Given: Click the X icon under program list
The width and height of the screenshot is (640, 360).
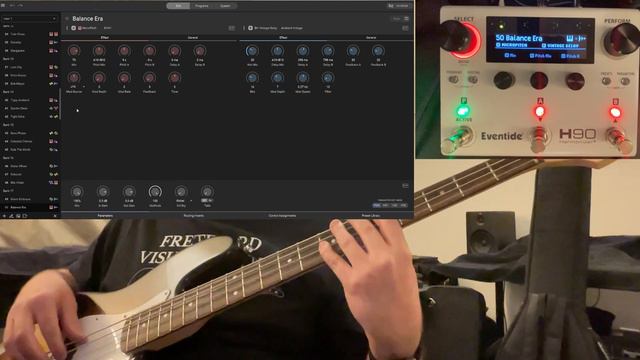Looking at the screenshot, I should (55, 216).
